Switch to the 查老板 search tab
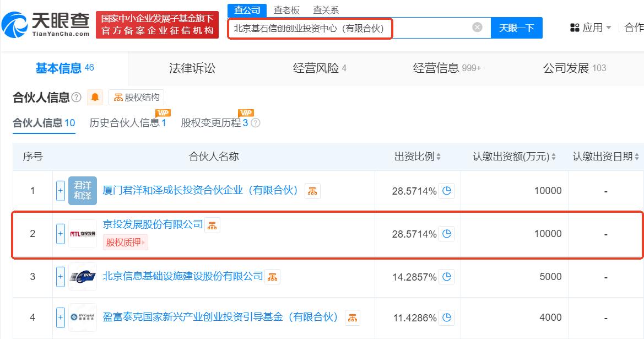 [x=286, y=10]
